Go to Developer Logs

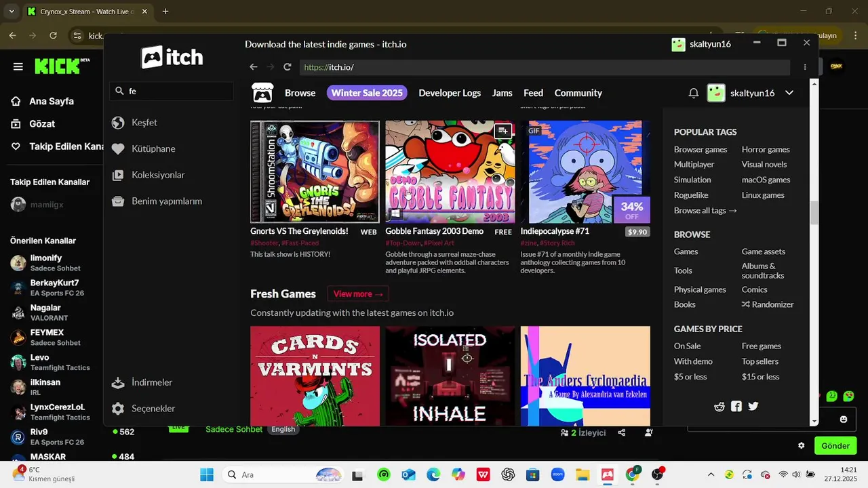click(450, 93)
